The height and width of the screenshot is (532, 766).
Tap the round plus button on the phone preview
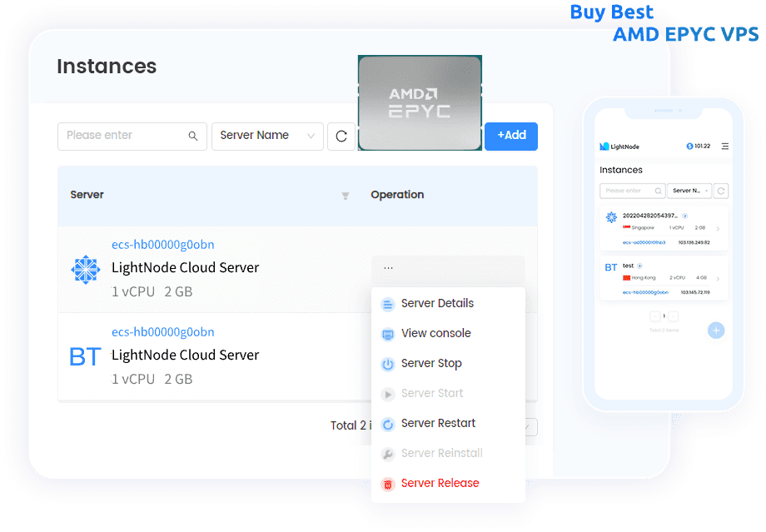click(x=716, y=331)
